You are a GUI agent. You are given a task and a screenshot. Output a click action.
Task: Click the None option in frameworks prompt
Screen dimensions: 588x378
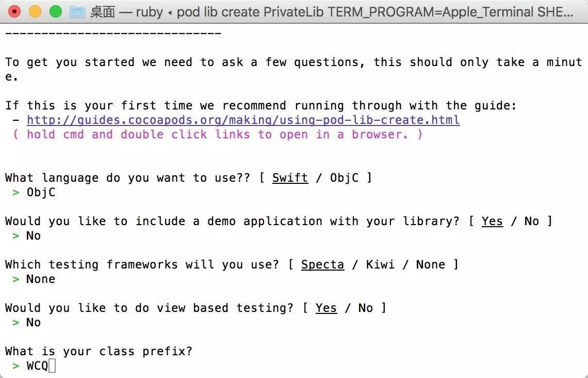click(431, 264)
